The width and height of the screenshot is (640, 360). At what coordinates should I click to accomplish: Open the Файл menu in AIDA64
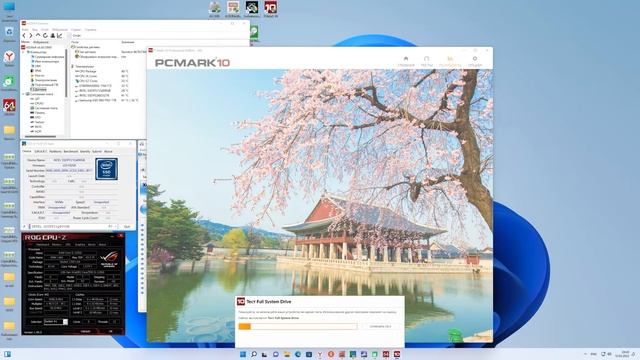25,29
